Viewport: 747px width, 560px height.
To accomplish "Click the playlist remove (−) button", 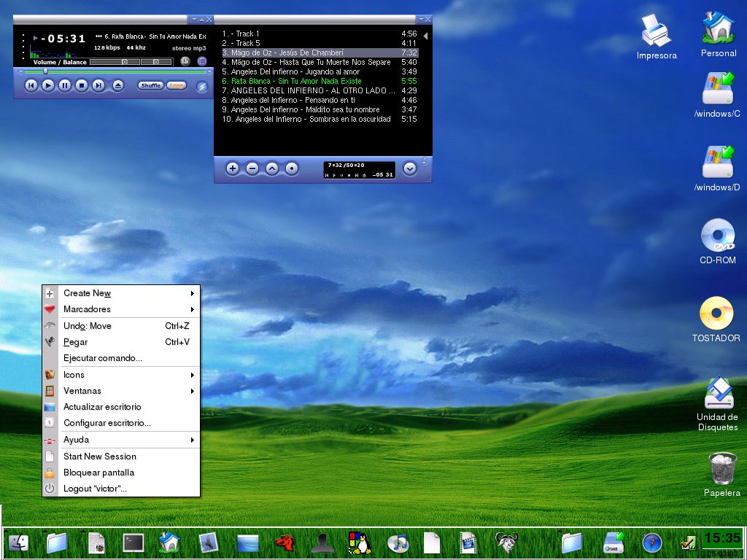I will coord(252,168).
